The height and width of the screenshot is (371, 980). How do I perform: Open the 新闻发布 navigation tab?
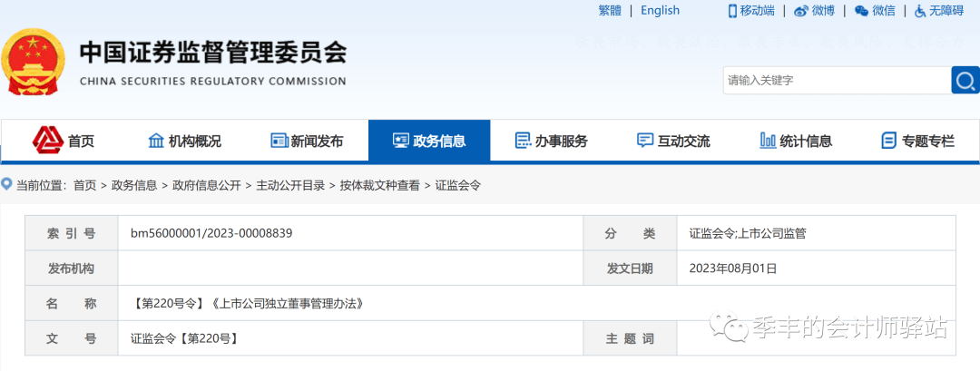coord(307,141)
